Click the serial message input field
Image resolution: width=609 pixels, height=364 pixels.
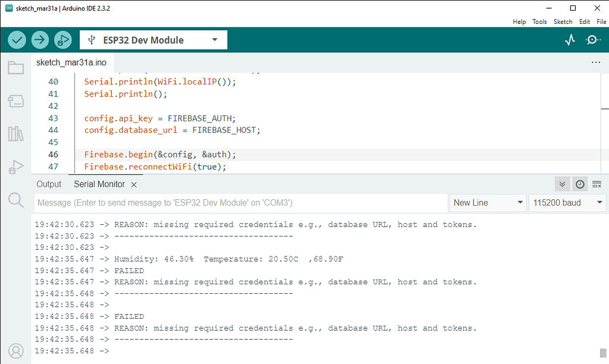tap(240, 203)
